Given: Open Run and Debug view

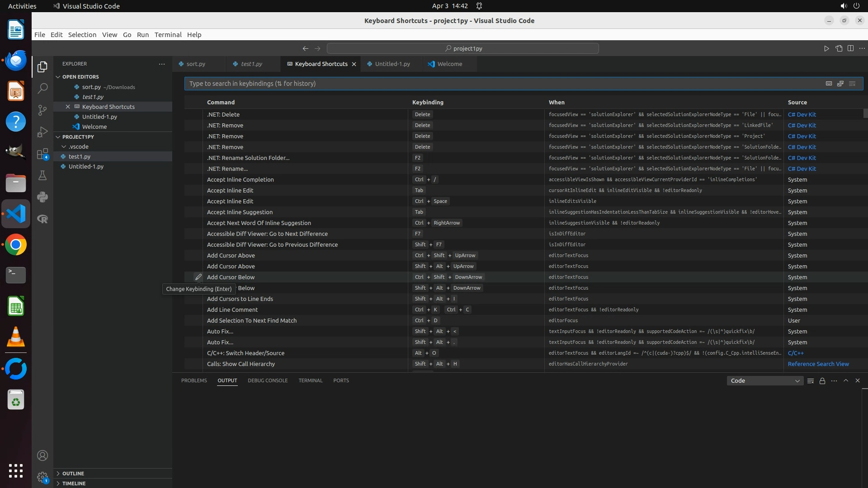Looking at the screenshot, I should click(x=42, y=132).
